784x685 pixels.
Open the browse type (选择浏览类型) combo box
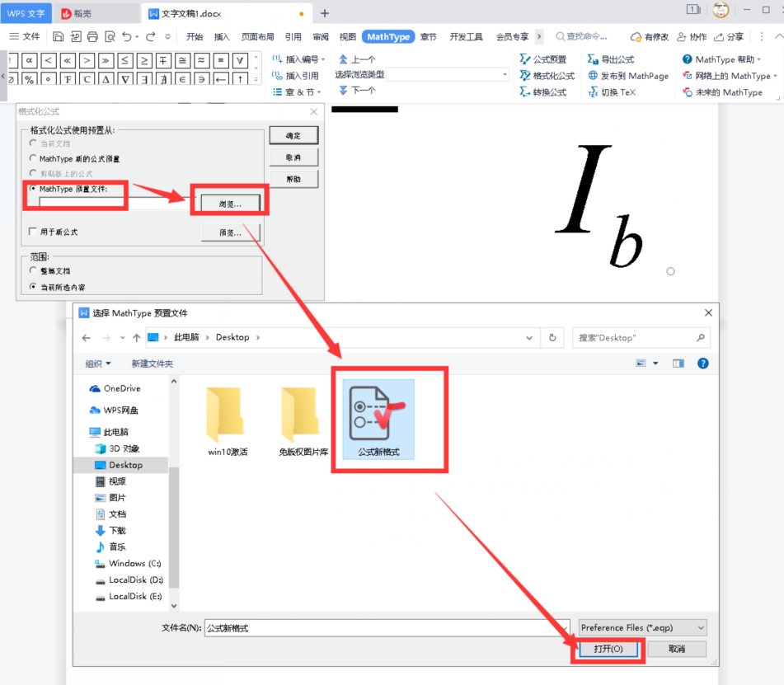point(448,75)
